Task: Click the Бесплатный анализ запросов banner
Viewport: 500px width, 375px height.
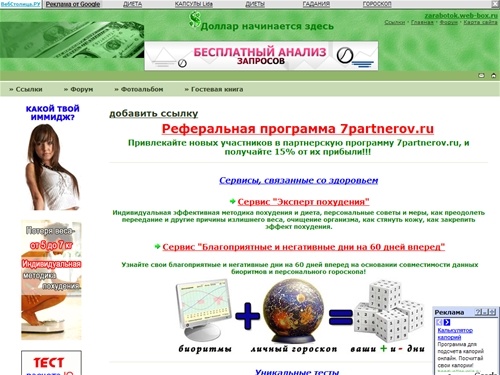Action: pos(261,56)
